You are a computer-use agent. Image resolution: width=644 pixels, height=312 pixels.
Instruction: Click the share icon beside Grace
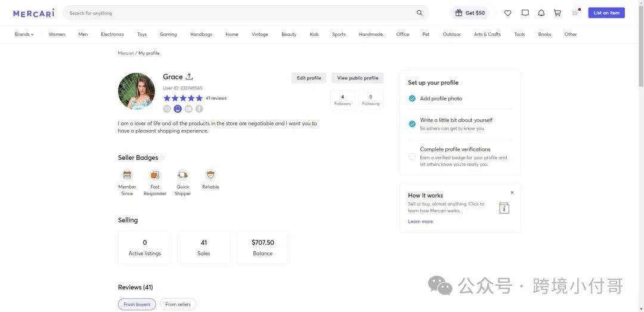[189, 76]
